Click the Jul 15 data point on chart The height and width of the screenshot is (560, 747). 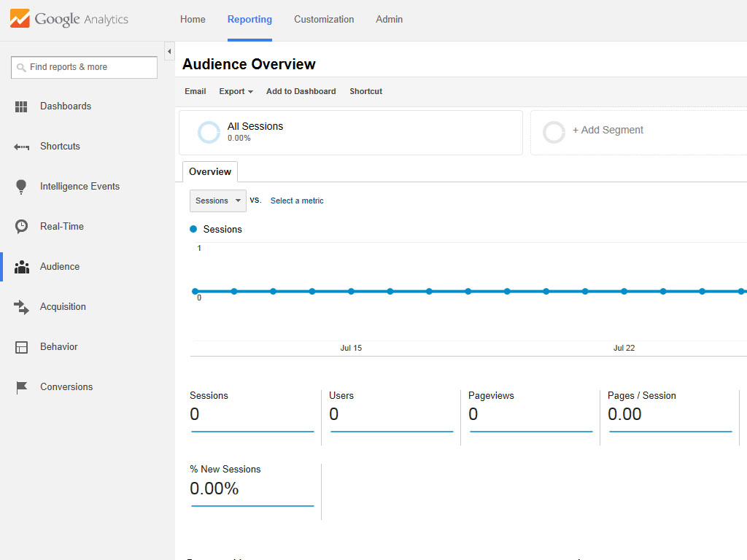(351, 292)
